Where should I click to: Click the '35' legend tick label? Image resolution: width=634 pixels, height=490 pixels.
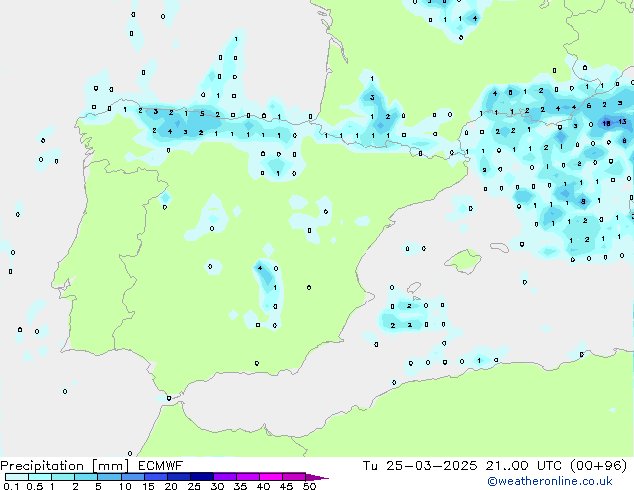pyautogui.click(x=240, y=486)
